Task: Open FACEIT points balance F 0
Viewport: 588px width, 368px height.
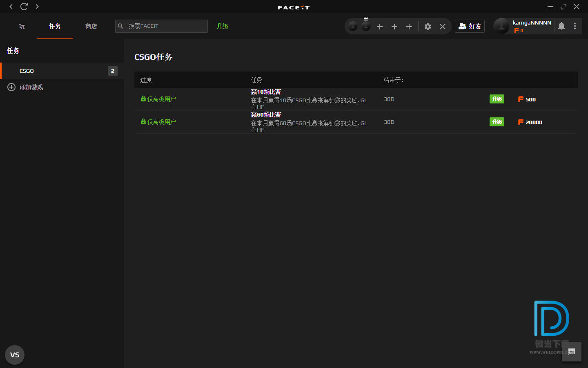Action: [x=519, y=31]
